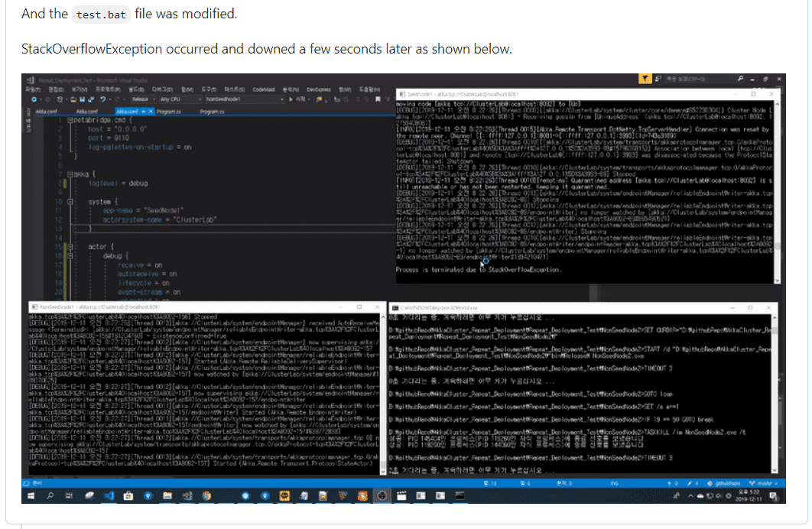Collapse the akka code block
This screenshot has width=812, height=529.
click(70, 174)
